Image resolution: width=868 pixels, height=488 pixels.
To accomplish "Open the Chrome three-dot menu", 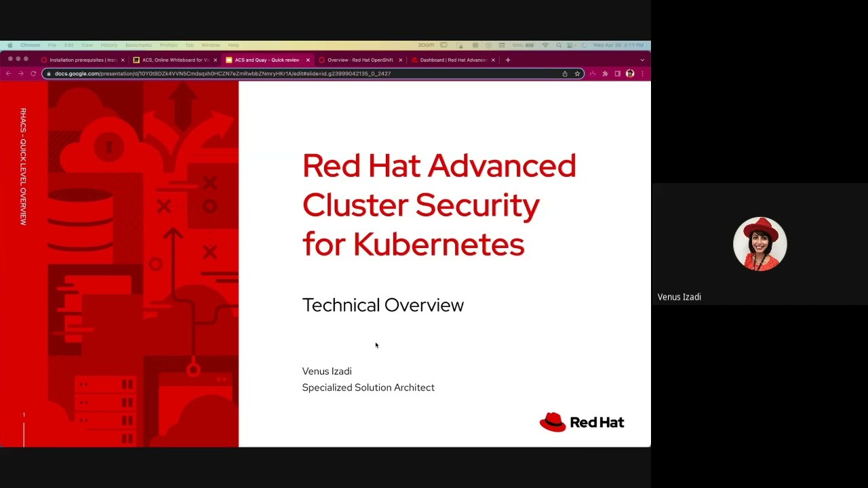I will pyautogui.click(x=642, y=73).
